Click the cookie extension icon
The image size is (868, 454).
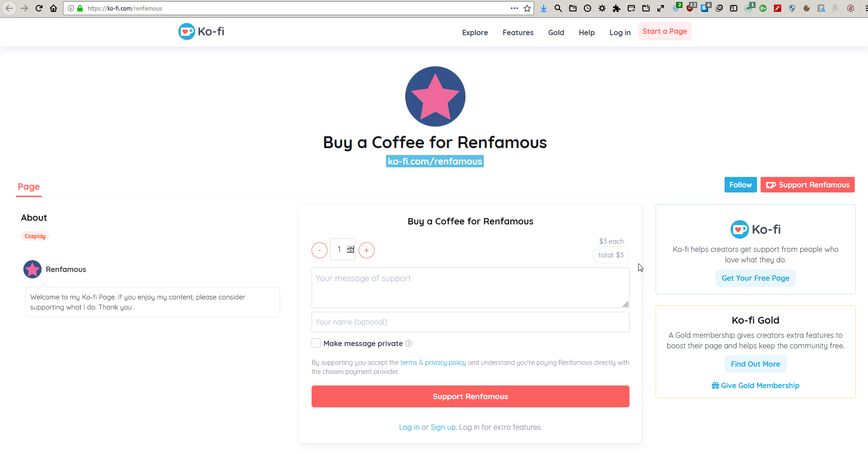[807, 8]
